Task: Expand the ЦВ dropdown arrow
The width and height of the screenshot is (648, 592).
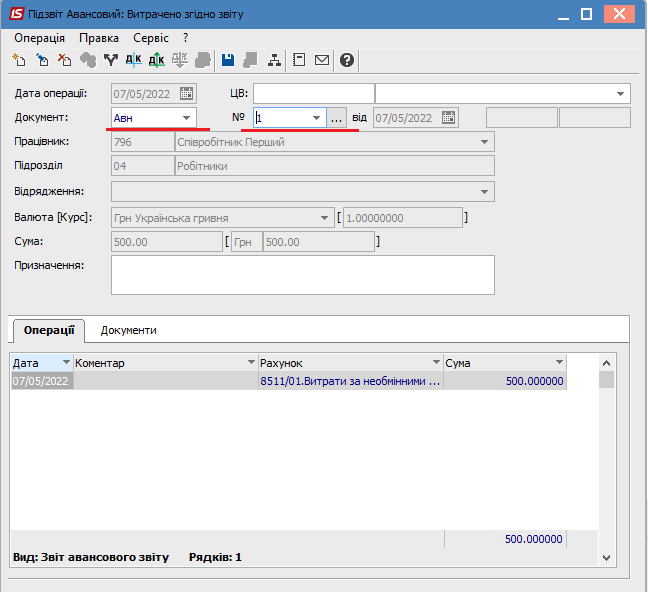Action: (620, 94)
